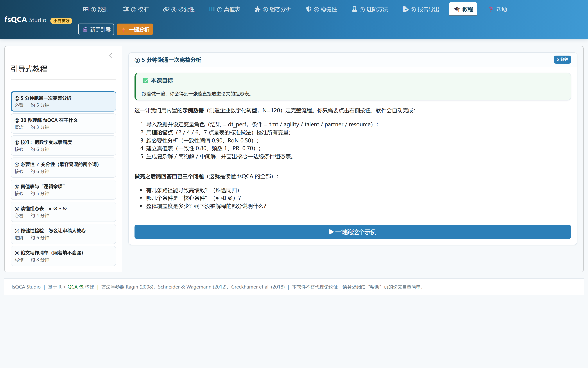Open the ⑤ 组态分析 tab
The height and width of the screenshot is (368, 588).
point(273,9)
